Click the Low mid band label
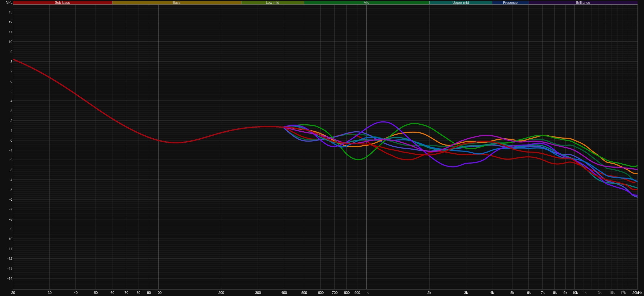Viewport: 644px width, 296px height. [272, 2]
